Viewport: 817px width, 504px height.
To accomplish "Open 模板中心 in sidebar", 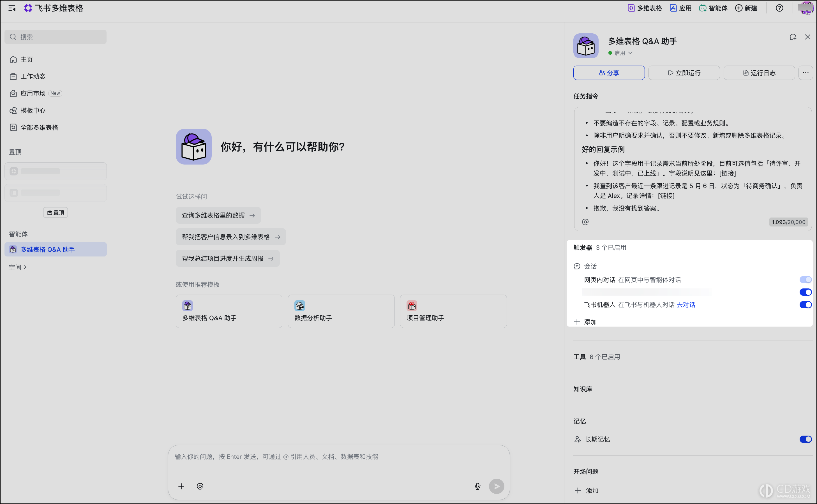I will (56, 110).
